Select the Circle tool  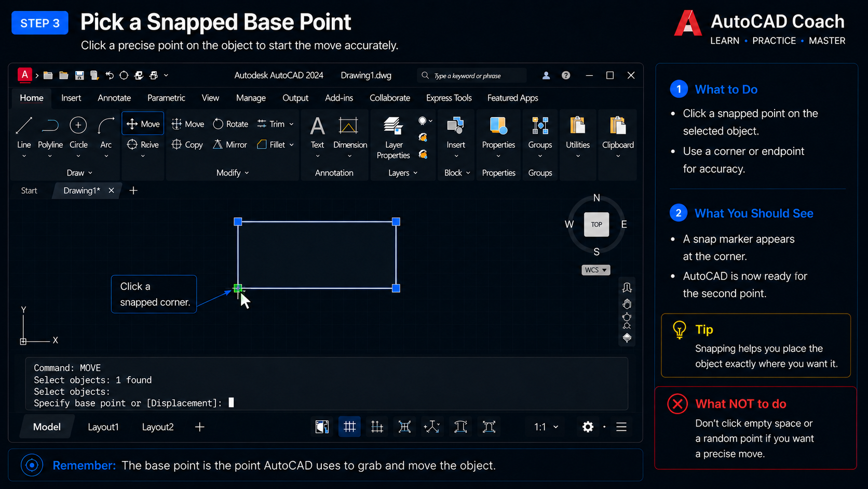[78, 133]
